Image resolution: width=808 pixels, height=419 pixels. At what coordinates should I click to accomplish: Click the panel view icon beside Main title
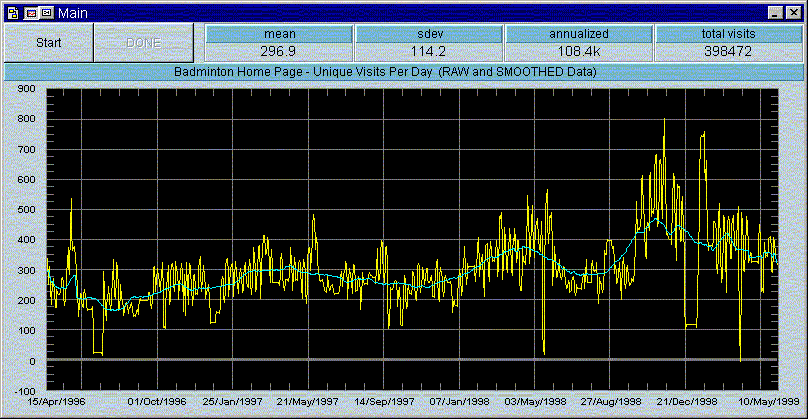(x=46, y=13)
